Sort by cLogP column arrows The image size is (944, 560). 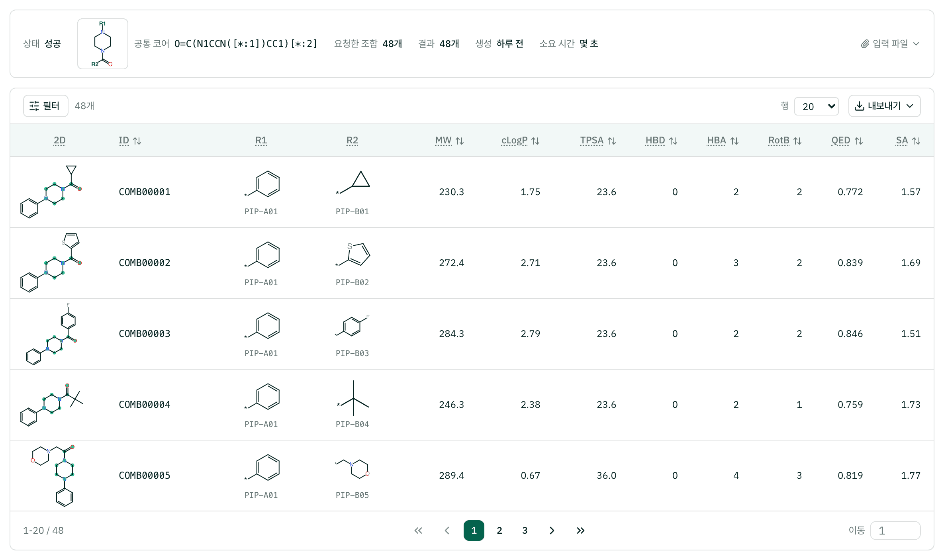[535, 141]
